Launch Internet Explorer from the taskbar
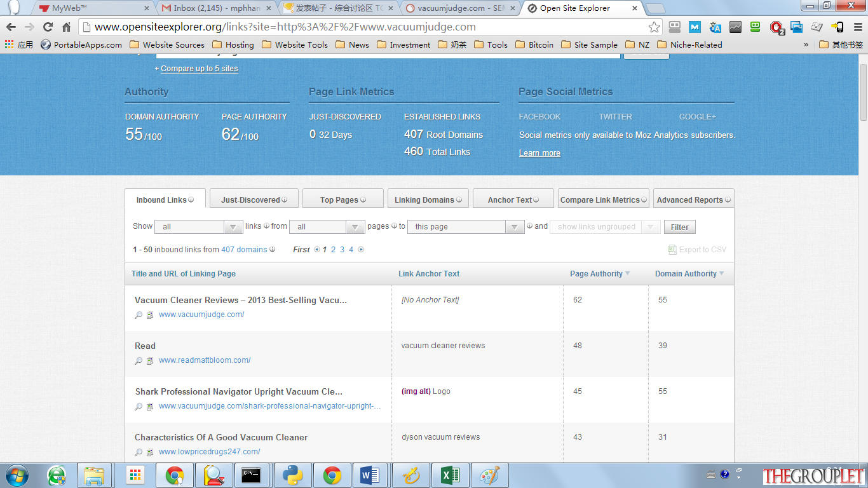Screen dimensions: 868x488 click(57, 475)
